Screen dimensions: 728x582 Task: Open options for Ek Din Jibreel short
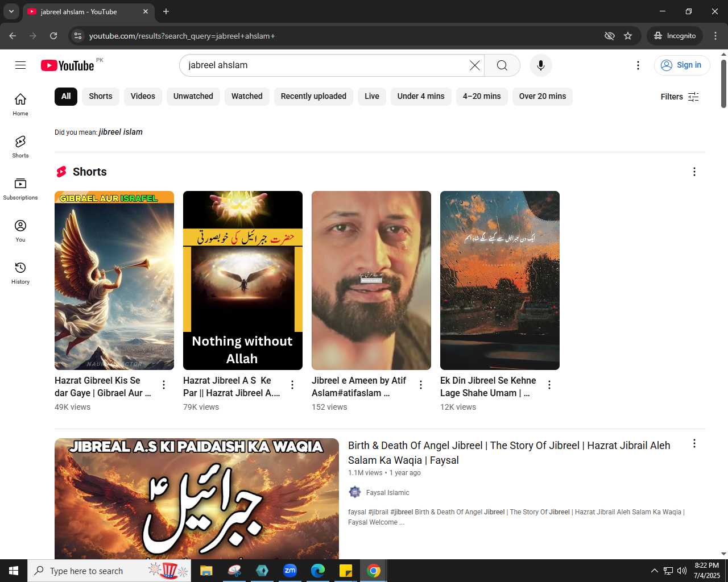click(x=549, y=385)
